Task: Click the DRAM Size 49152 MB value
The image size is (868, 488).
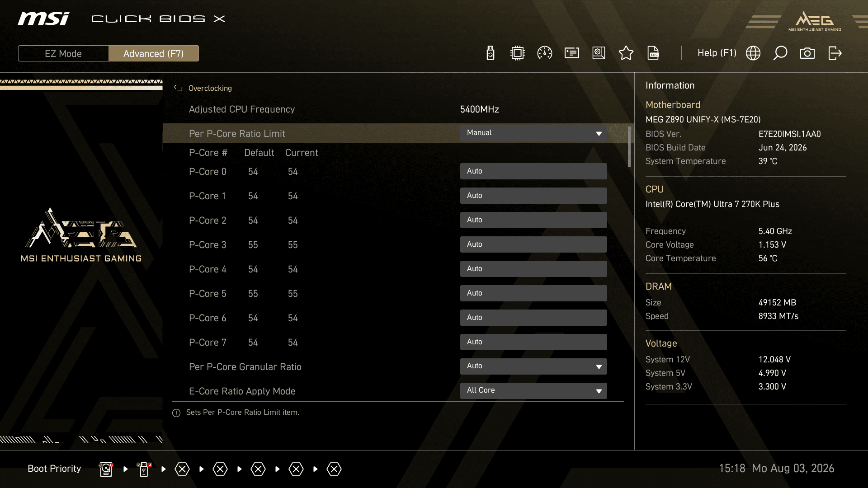Action: [777, 303]
